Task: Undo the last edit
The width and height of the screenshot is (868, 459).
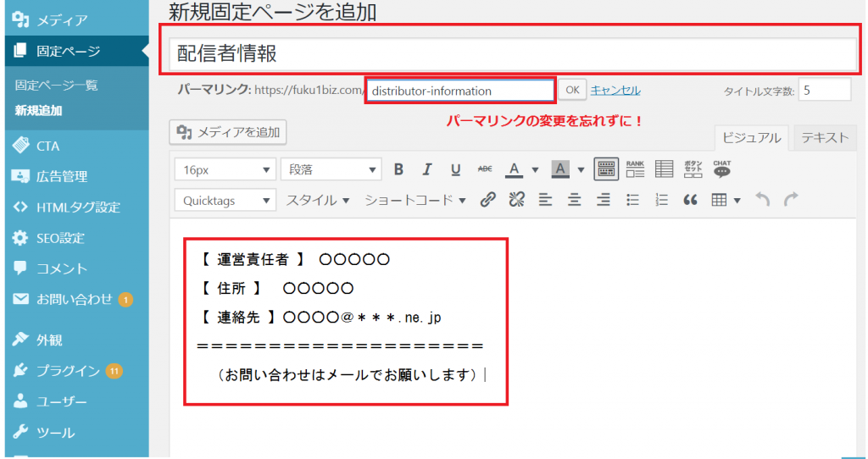Action: 763,200
